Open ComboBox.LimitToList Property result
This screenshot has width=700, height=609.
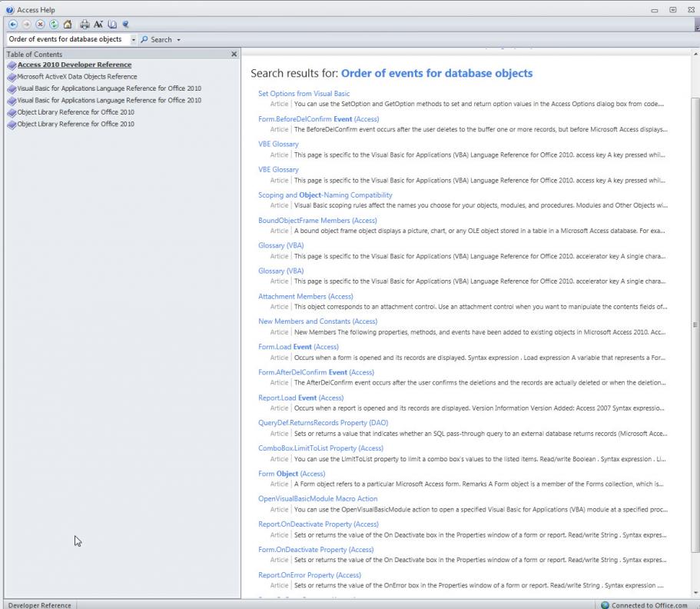[321, 448]
